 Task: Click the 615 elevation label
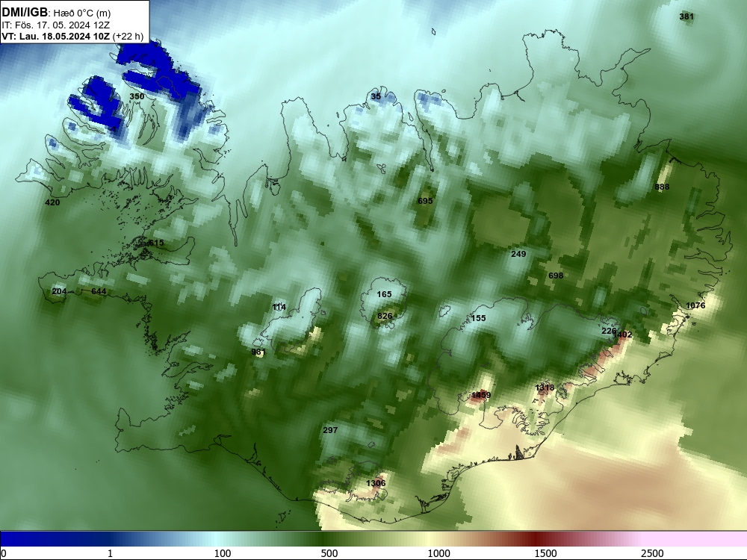(x=156, y=243)
